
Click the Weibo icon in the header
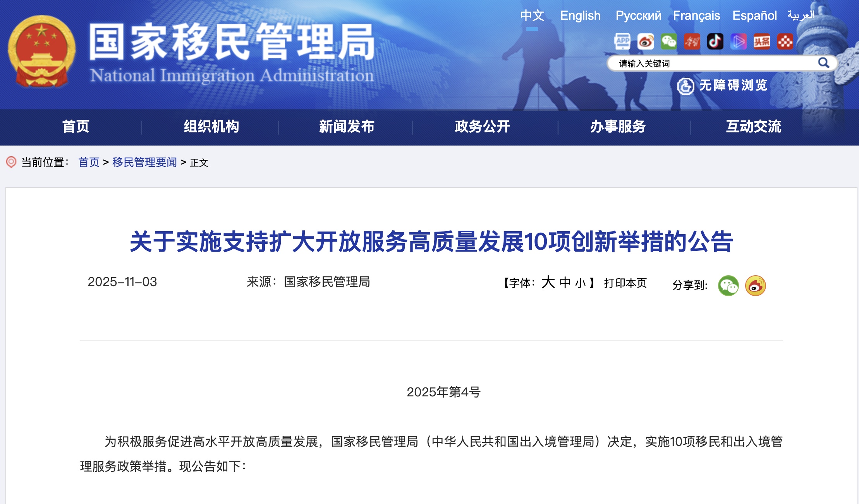click(645, 41)
